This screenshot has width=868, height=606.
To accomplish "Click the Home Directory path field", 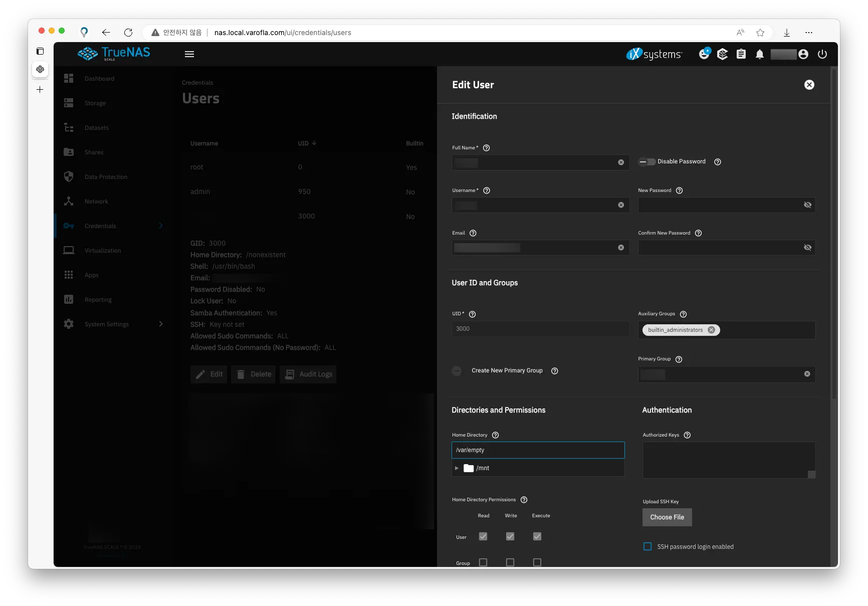I will tap(538, 450).
